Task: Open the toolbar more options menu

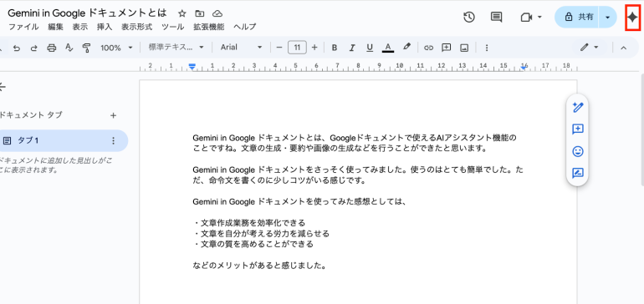Action: point(487,48)
